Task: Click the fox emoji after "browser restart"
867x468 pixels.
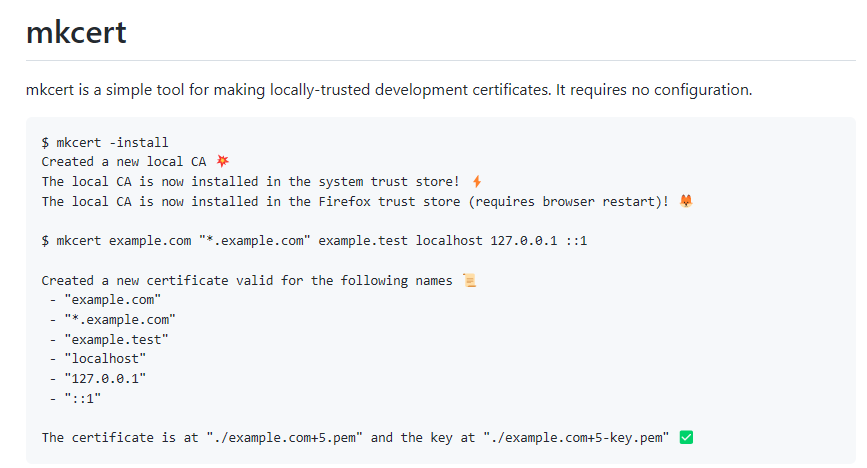Action: 686,201
